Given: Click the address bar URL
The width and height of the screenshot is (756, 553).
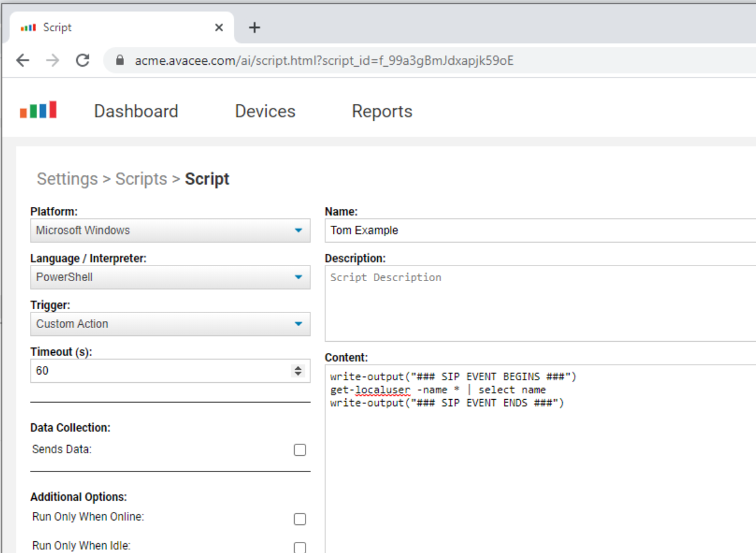Looking at the screenshot, I should 324,60.
